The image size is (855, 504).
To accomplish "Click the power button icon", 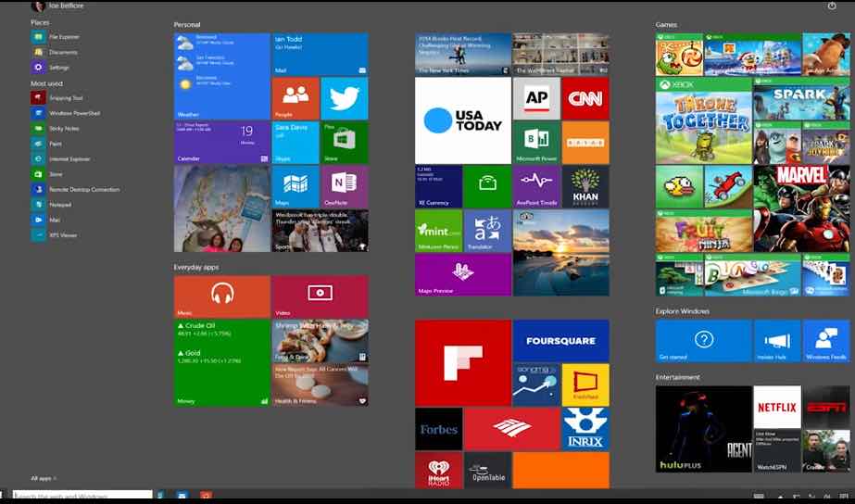I will point(832,6).
